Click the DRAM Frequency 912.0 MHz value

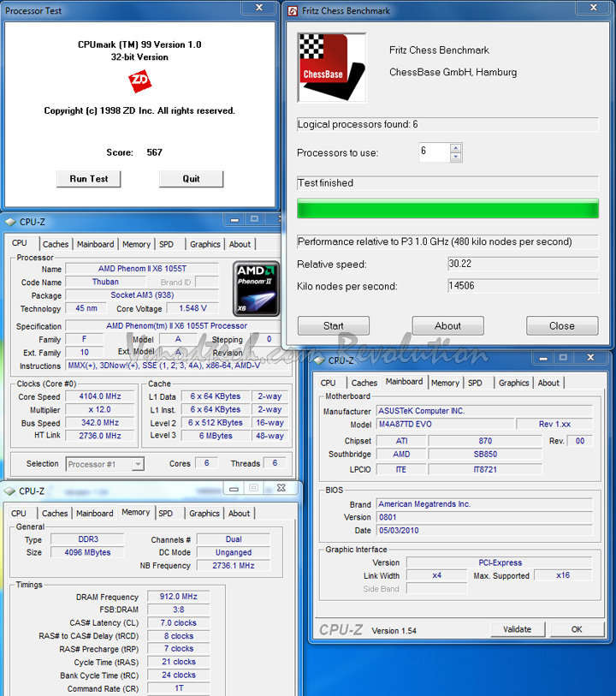coord(179,597)
